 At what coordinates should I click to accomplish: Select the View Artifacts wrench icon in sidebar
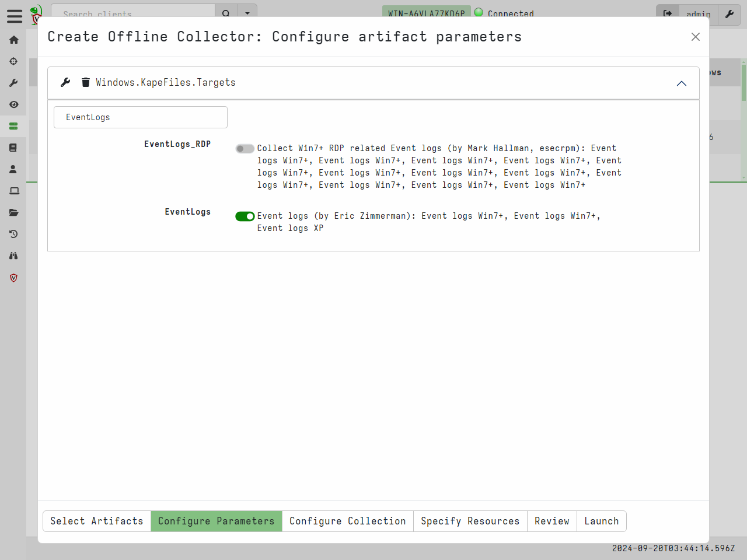point(13,83)
